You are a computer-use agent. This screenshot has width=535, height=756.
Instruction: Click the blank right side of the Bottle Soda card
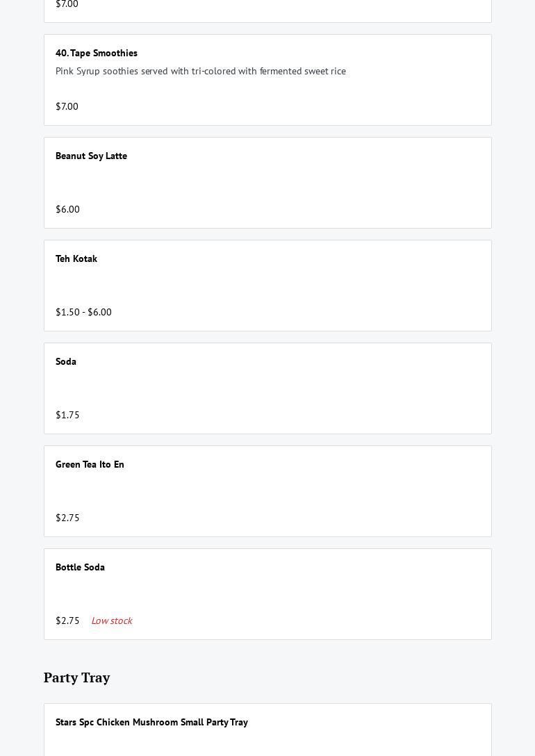click(x=382, y=594)
